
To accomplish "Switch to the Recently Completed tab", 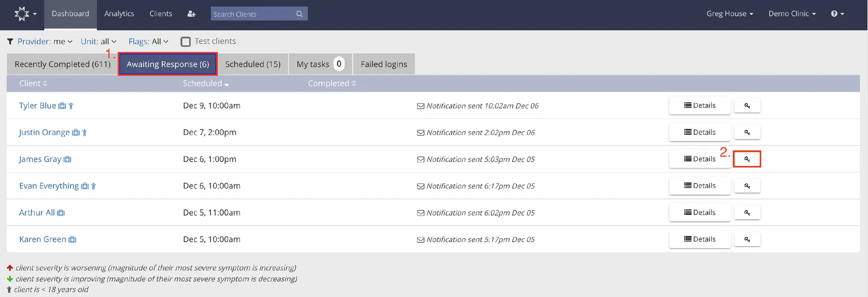I will point(62,64).
